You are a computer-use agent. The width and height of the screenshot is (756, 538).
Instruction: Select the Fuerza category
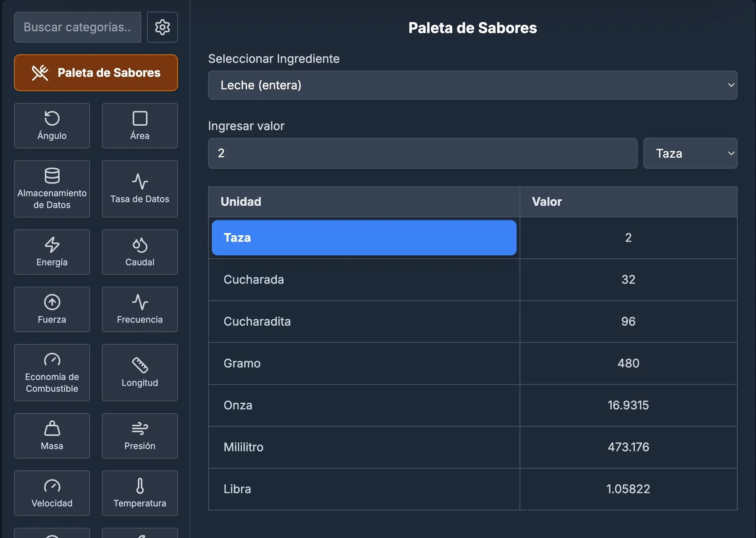pos(52,309)
